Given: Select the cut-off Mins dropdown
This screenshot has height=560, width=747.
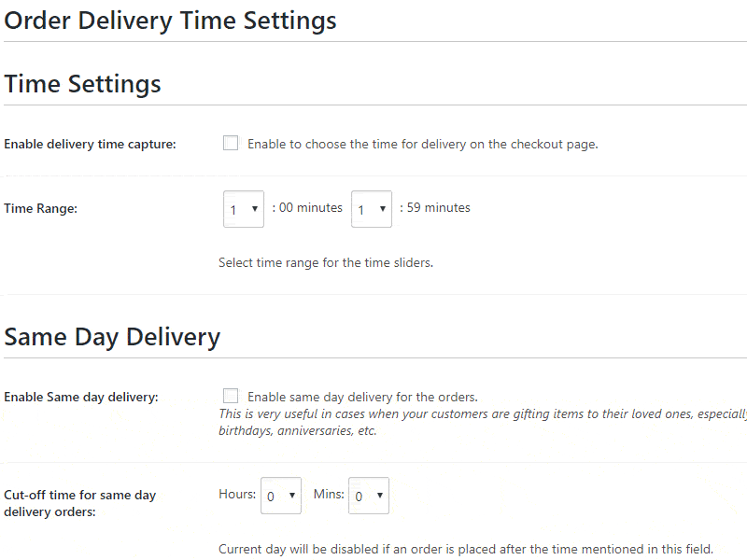Looking at the screenshot, I should (x=369, y=496).
